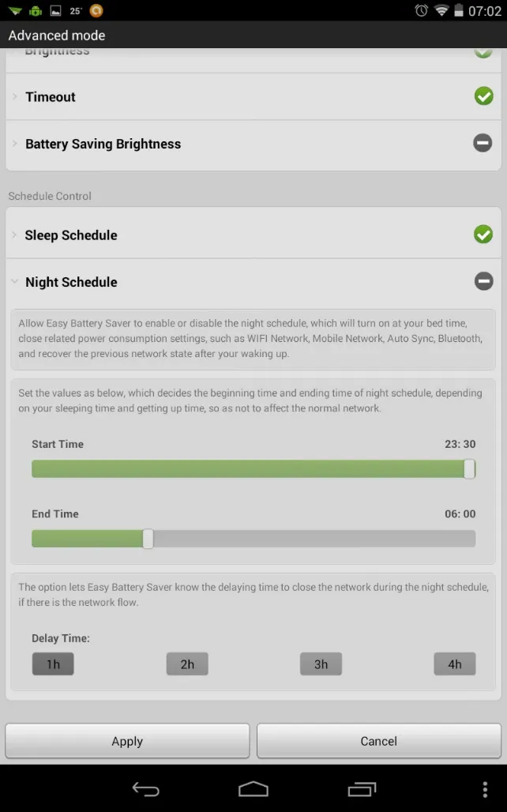Screen dimensions: 507x812
Task: Open the recent apps navigation icon
Action: (x=362, y=789)
